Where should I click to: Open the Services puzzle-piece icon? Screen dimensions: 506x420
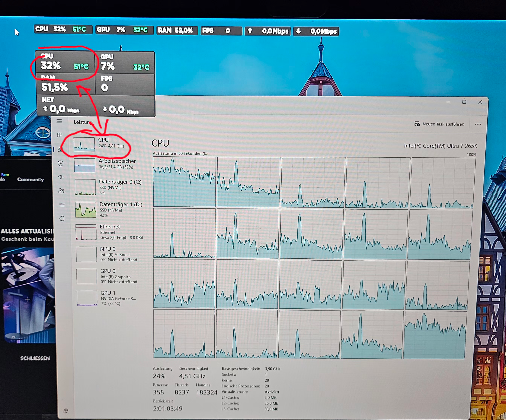62,218
